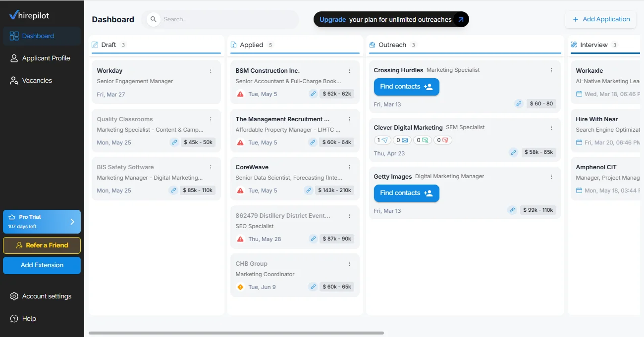
Task: Click the horizontal scrollbar at bottom
Action: (x=236, y=333)
